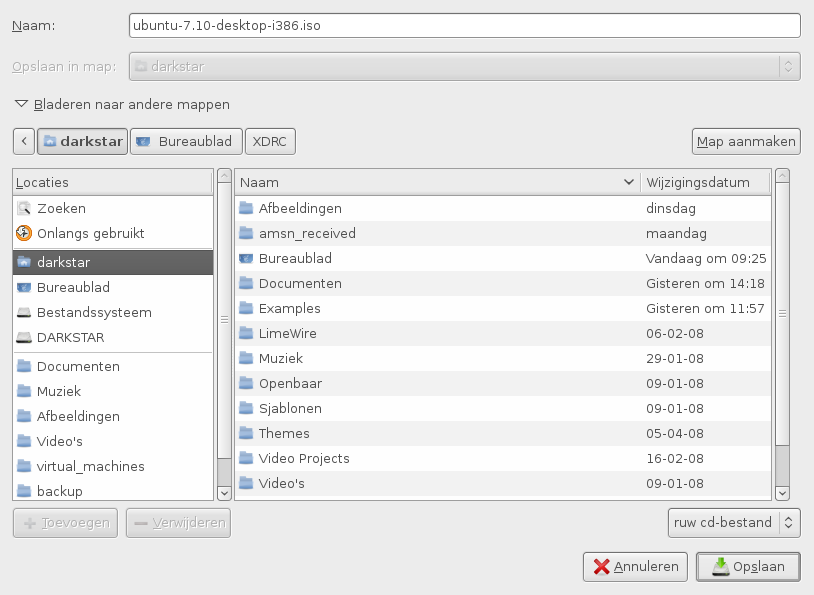The width and height of the screenshot is (814, 595).
Task: Collapse 'Bladeren naar andere mappen' expander
Action: coord(21,104)
